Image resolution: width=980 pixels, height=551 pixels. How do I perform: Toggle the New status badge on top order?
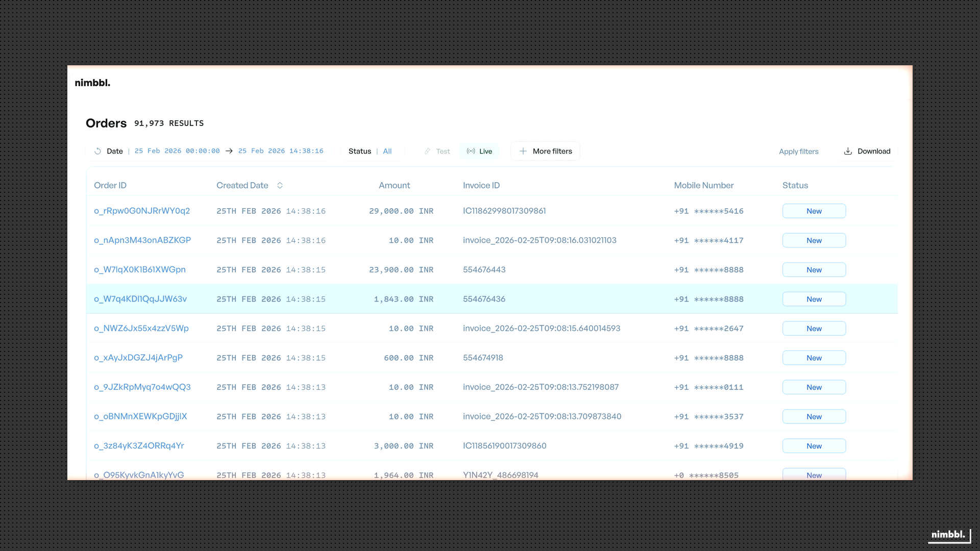[814, 211]
